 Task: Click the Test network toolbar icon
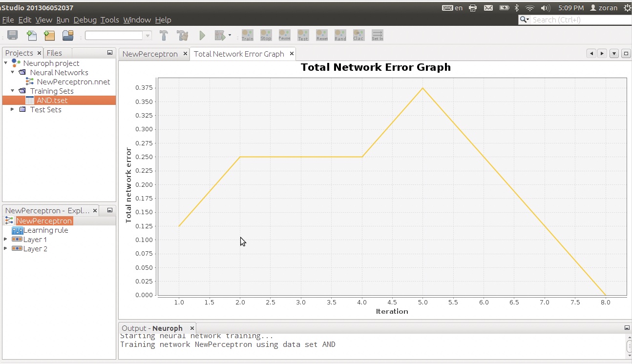303,35
